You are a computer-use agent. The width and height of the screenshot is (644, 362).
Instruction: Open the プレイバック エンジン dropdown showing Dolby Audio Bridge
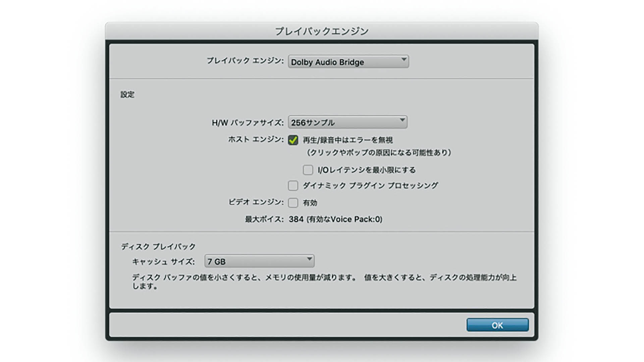click(x=348, y=62)
